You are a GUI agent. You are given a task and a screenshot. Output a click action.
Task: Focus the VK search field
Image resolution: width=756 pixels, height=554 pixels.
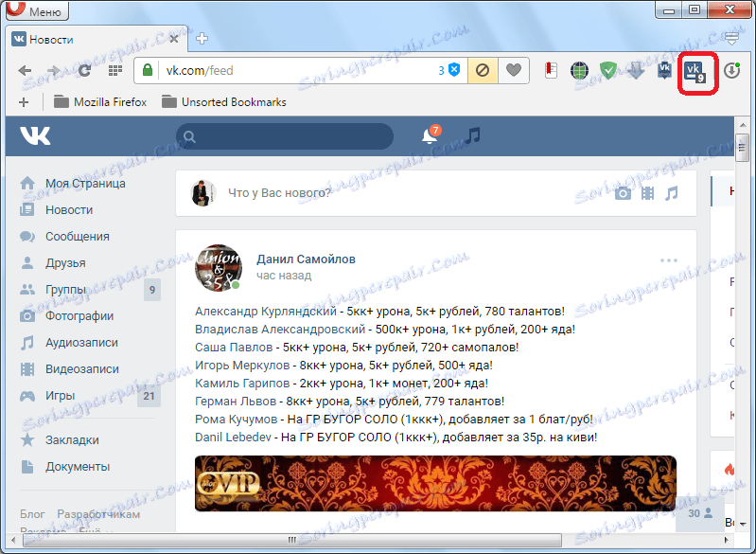pos(285,136)
